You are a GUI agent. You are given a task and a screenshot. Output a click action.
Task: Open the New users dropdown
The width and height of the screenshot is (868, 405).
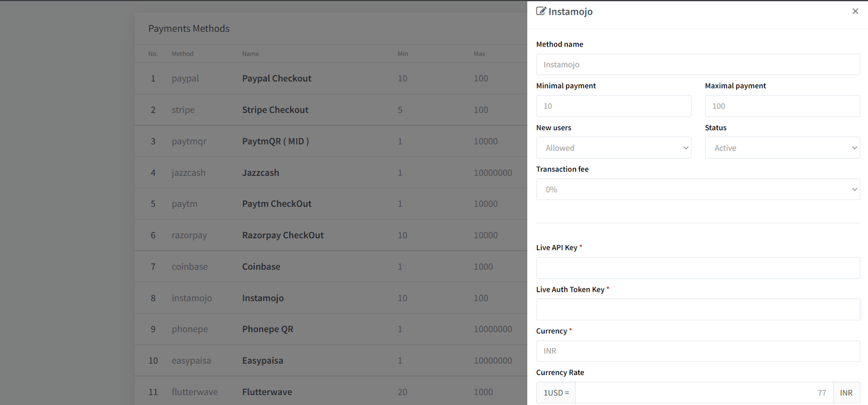click(x=614, y=148)
